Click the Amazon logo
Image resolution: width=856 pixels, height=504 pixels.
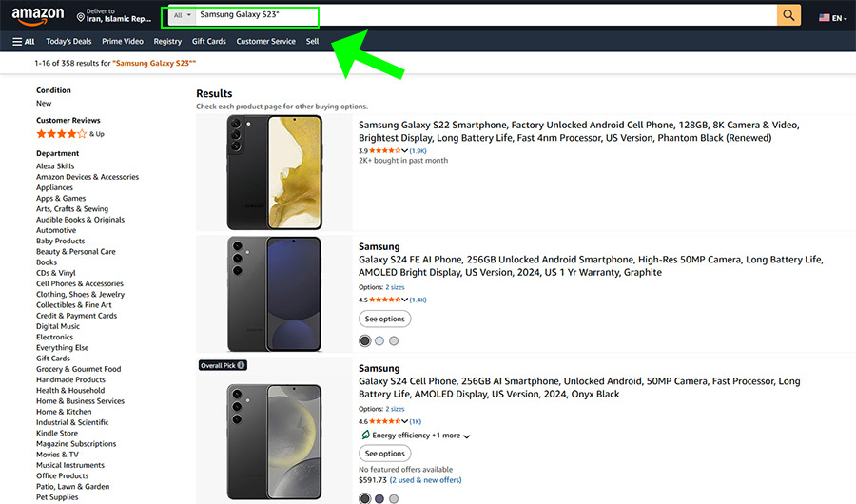pos(38,16)
